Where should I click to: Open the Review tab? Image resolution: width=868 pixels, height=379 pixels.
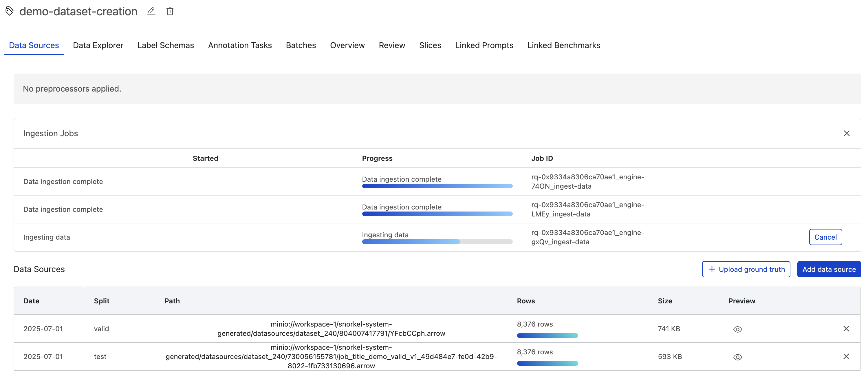tap(392, 45)
